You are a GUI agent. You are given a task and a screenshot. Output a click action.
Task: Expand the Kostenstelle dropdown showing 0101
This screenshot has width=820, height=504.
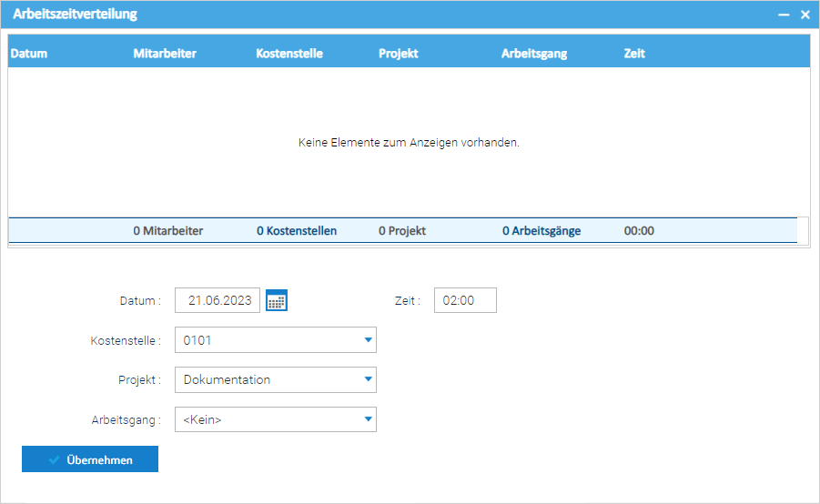coord(368,340)
